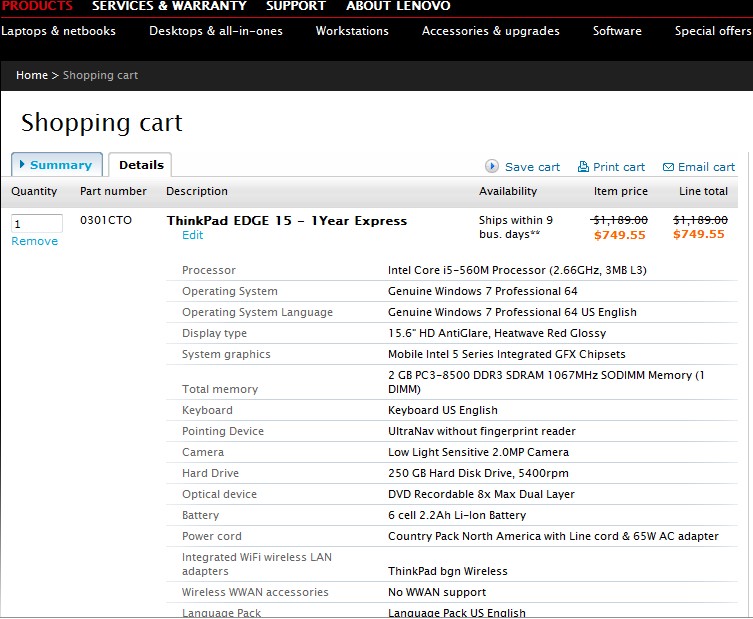Click the Home breadcrumb link
This screenshot has width=753, height=619.
(32, 75)
